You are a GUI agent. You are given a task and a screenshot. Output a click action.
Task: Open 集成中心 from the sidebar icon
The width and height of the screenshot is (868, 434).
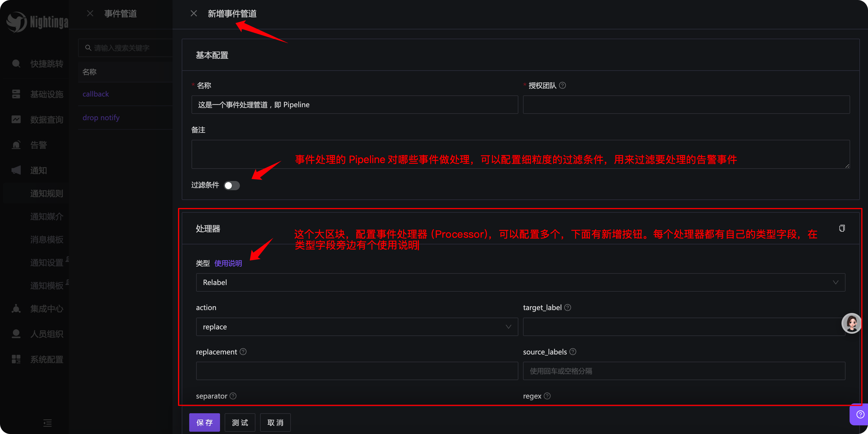(16, 308)
